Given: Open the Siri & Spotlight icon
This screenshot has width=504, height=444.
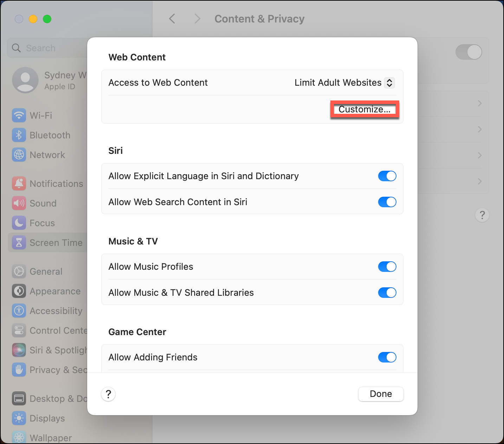Looking at the screenshot, I should point(19,350).
